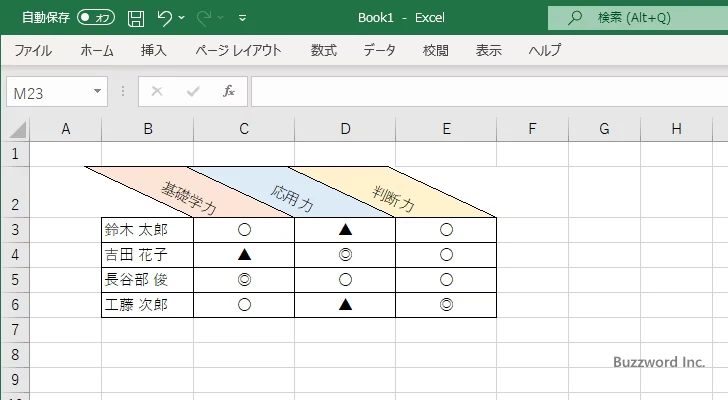Click the formula bar Cancel X icon
This screenshot has height=400, width=728.
157,91
